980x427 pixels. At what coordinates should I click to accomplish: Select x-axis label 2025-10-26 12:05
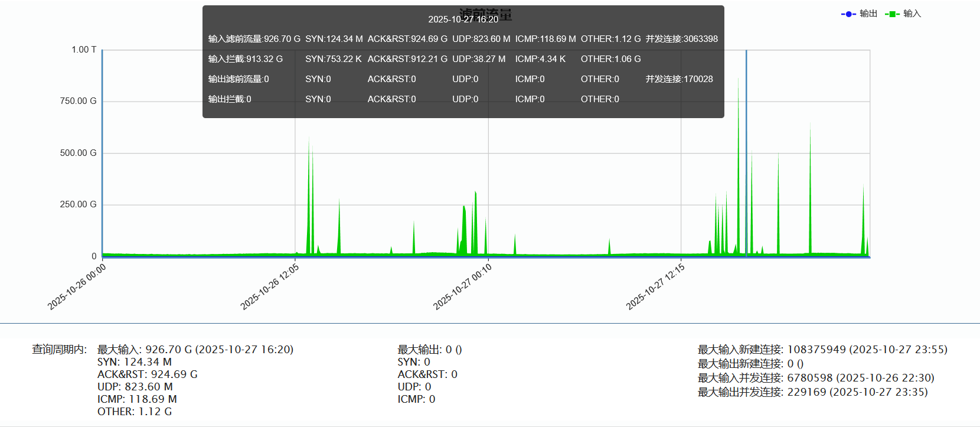click(270, 286)
